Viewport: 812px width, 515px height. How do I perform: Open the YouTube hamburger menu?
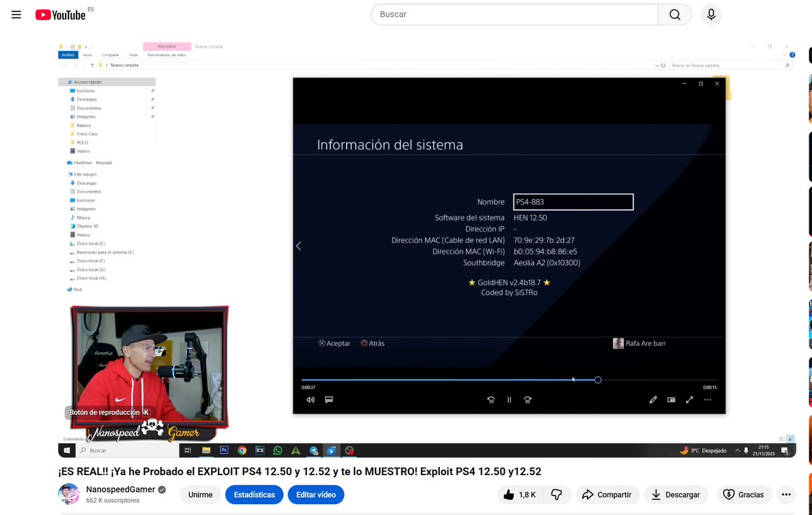tap(16, 15)
